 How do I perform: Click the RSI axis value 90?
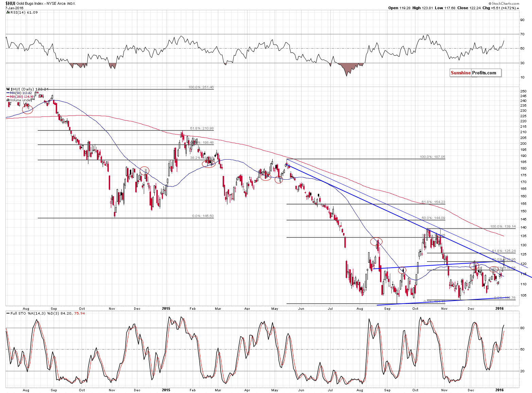pyautogui.click(x=522, y=20)
